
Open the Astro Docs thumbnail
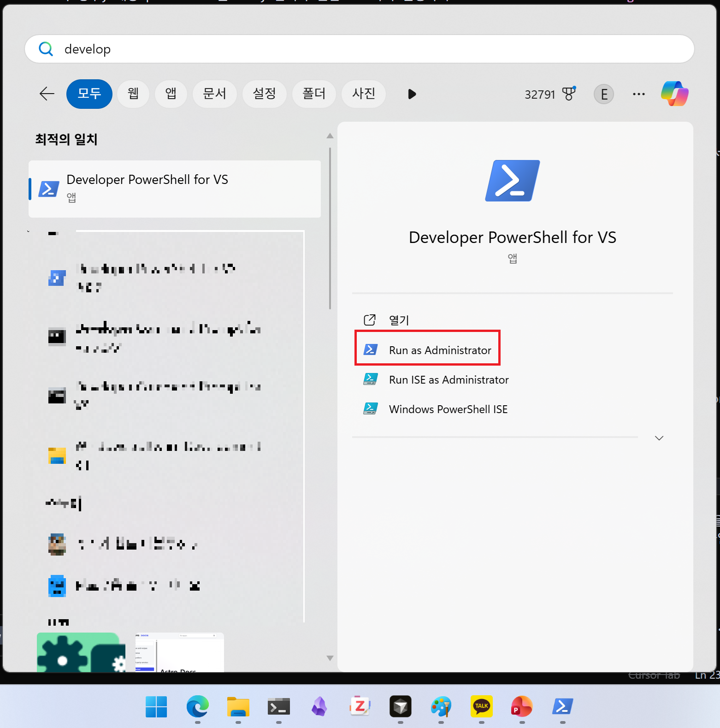[180, 652]
